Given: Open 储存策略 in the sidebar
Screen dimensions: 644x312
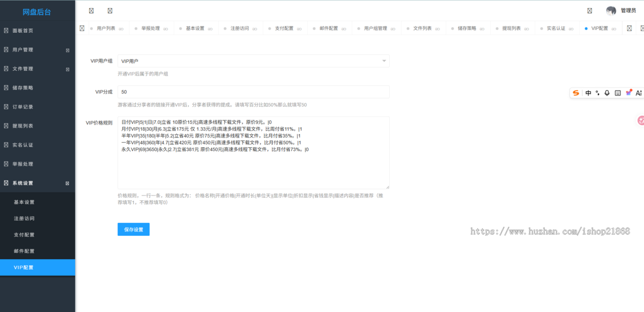Looking at the screenshot, I should click(x=38, y=88).
